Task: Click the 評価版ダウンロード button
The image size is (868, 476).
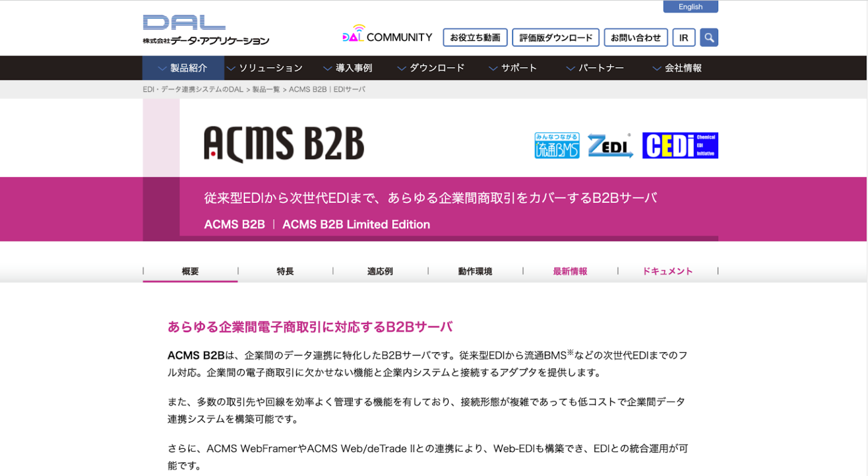Action: point(555,38)
